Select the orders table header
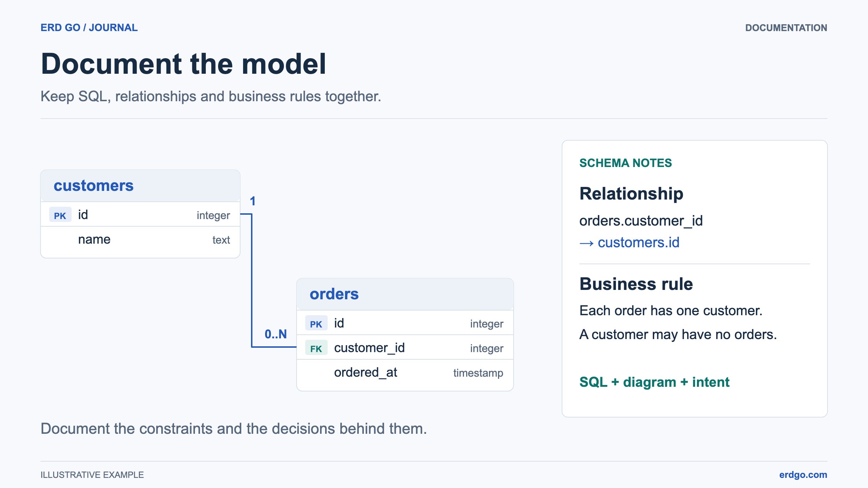This screenshot has height=488, width=868. click(405, 294)
